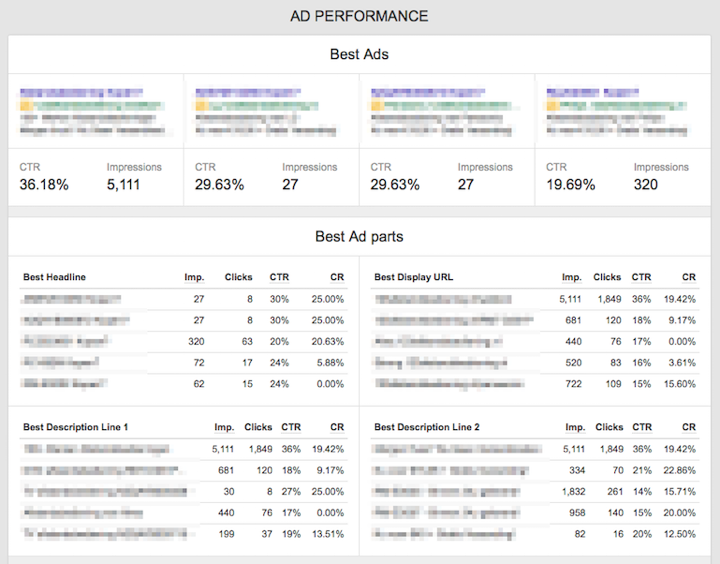This screenshot has width=720, height=564.
Task: Sort Best Description Line 2 by CR
Action: click(689, 427)
